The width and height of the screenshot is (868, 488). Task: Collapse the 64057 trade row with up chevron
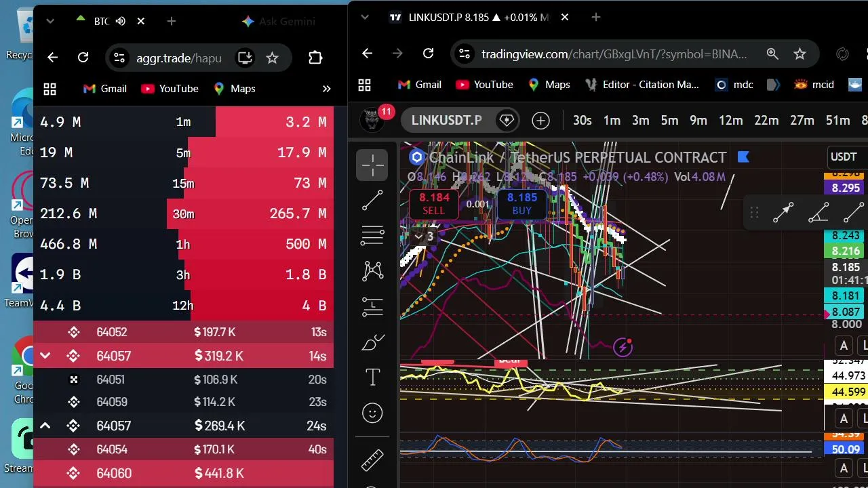click(x=45, y=426)
